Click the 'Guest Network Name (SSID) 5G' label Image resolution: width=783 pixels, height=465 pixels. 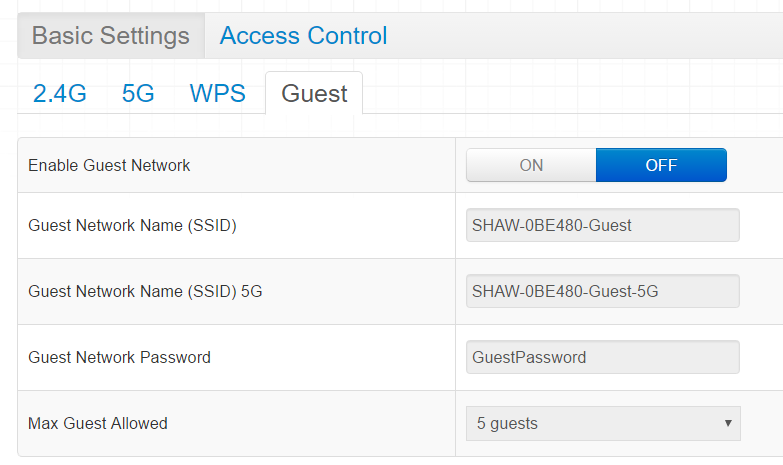[145, 291]
